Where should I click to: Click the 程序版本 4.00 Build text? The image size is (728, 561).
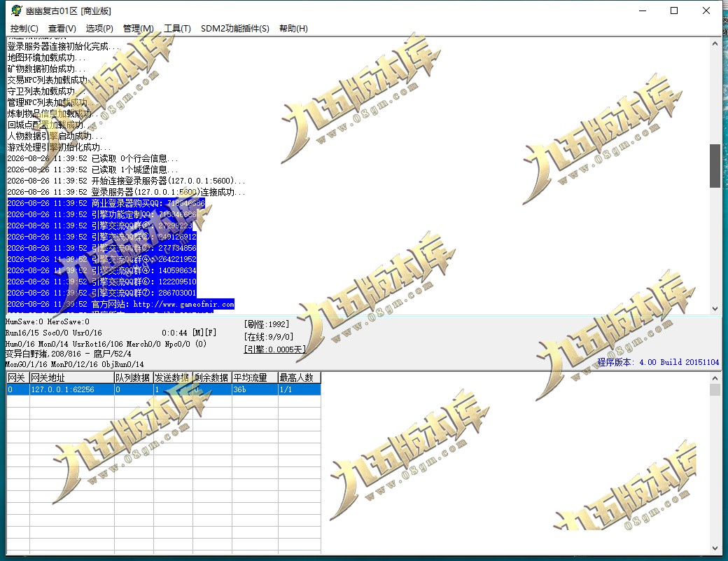pyautogui.click(x=658, y=362)
